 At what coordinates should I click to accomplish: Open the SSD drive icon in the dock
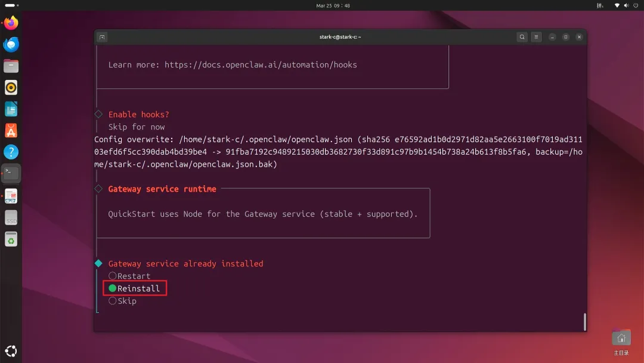11,218
